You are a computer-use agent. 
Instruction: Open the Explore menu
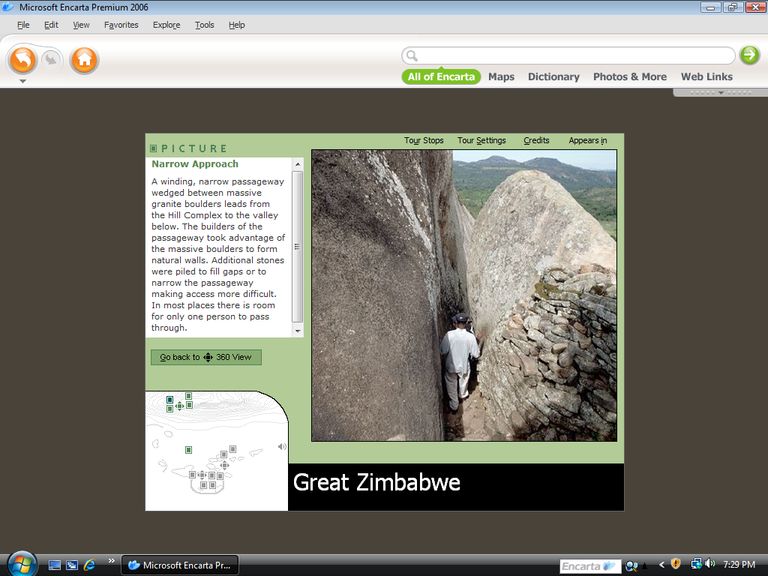166,25
